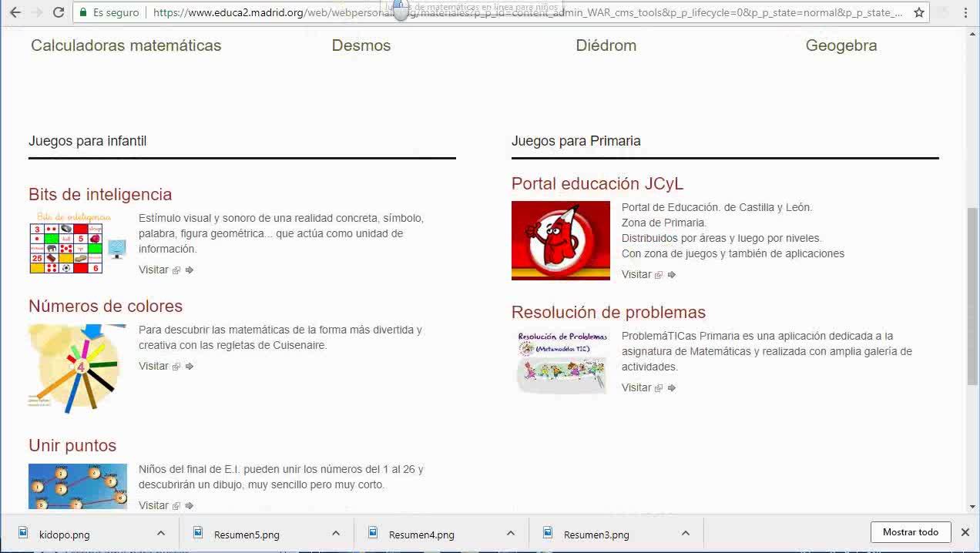Open the Calculadoras matemáticas link
The width and height of the screenshot is (980, 553).
[126, 45]
